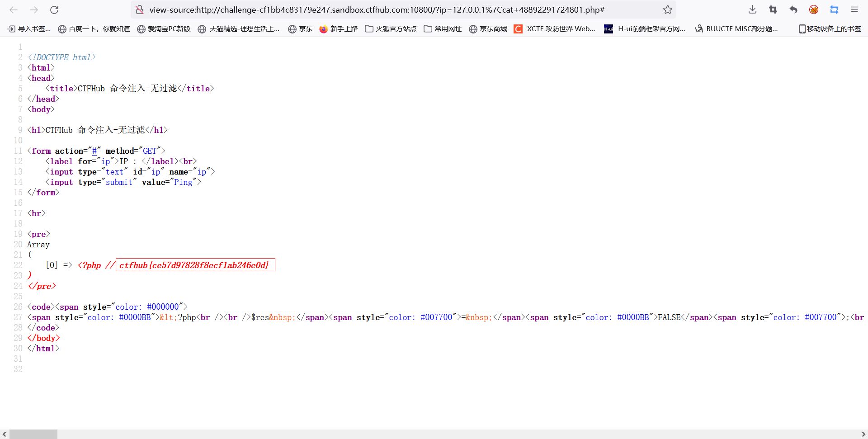Open the insecure connection site info icon
The height and width of the screenshot is (439, 868).
click(140, 9)
